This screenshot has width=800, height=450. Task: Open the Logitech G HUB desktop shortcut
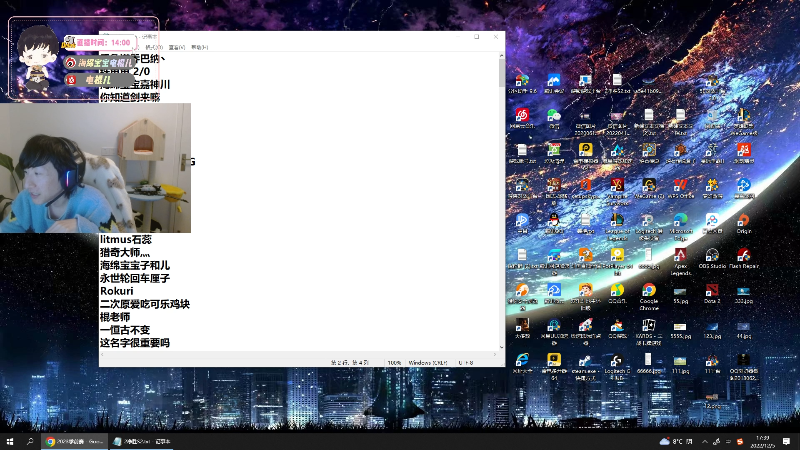617,366
